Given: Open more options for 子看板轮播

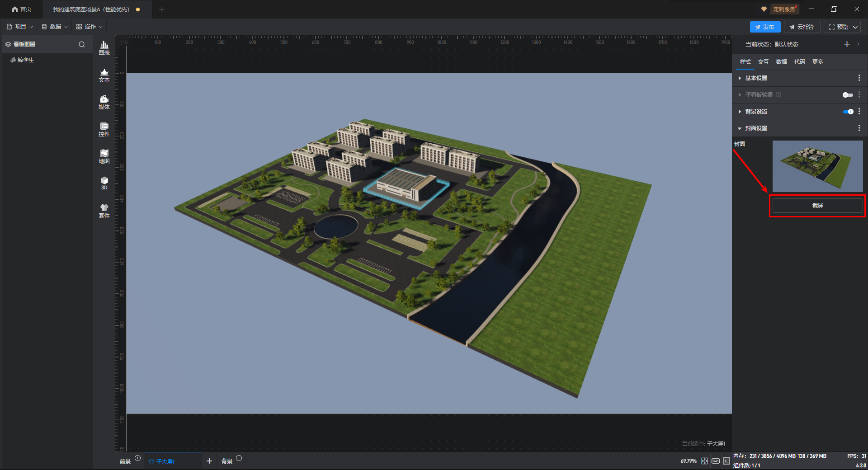Looking at the screenshot, I should 859,95.
